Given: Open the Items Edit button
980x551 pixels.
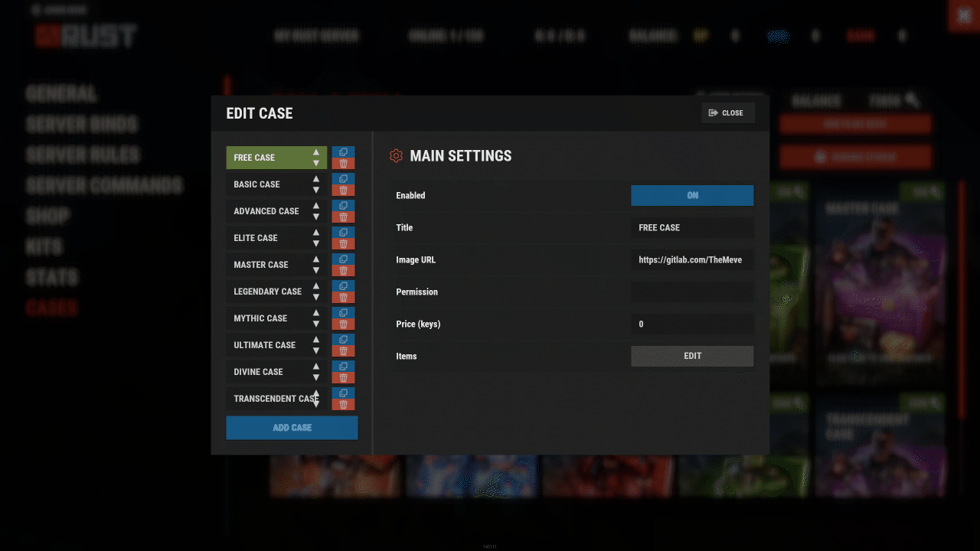Looking at the screenshot, I should (691, 356).
